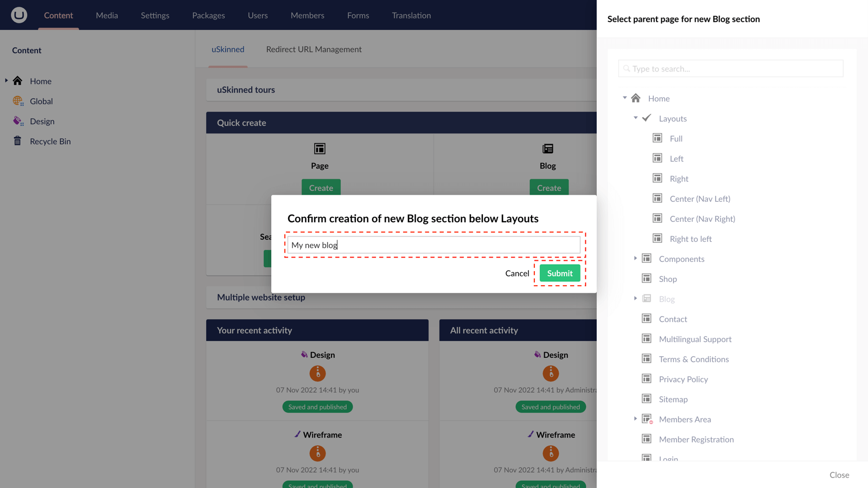
Task: Cancel the blog creation dialog
Action: coord(516,273)
